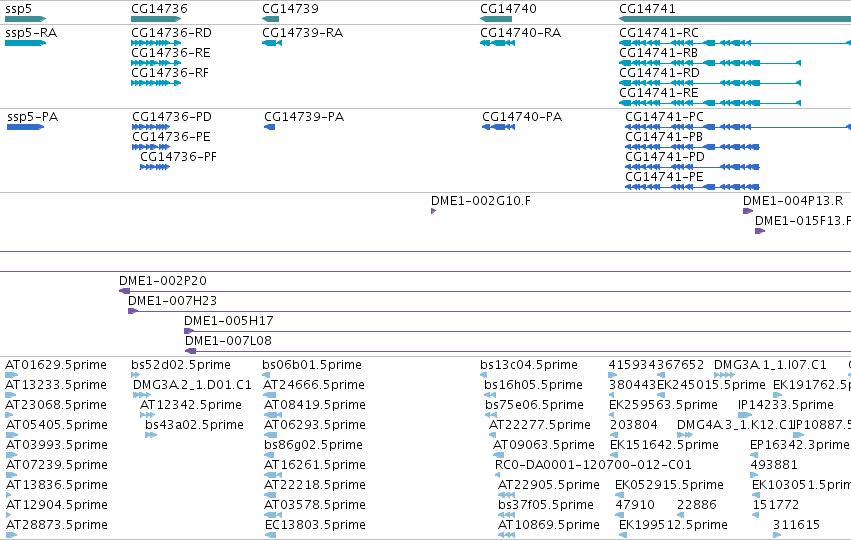Open BAC clone DME1-005H17
Screen dimensions: 851x540
point(228,321)
